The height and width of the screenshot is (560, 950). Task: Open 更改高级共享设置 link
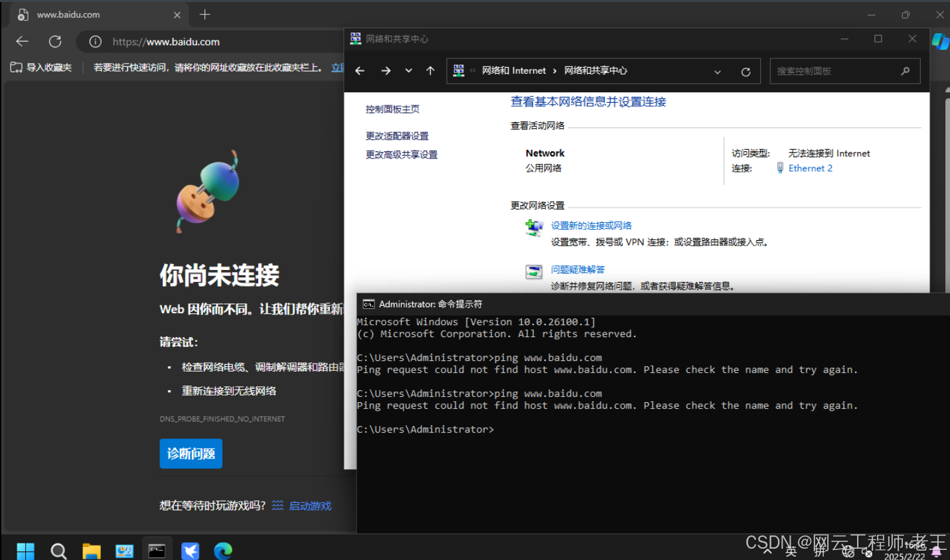[402, 155]
